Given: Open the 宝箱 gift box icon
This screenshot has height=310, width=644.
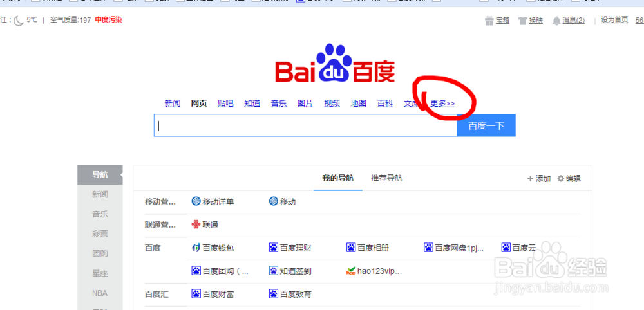Looking at the screenshot, I should [x=489, y=21].
